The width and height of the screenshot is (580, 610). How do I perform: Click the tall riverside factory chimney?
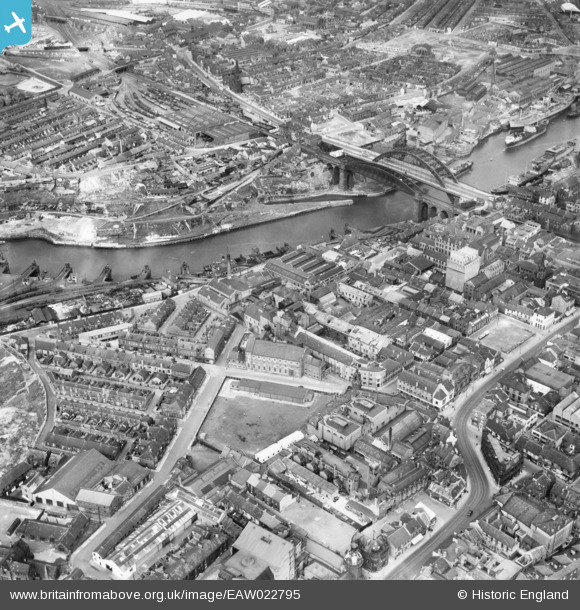(x=229, y=268)
